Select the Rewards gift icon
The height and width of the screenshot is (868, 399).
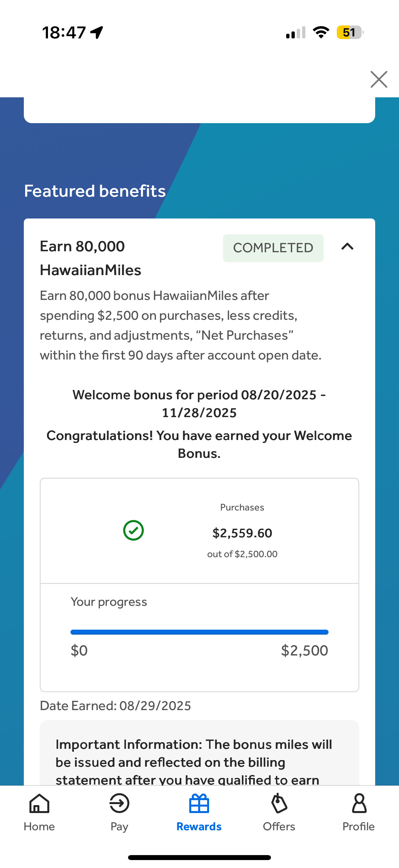click(199, 803)
